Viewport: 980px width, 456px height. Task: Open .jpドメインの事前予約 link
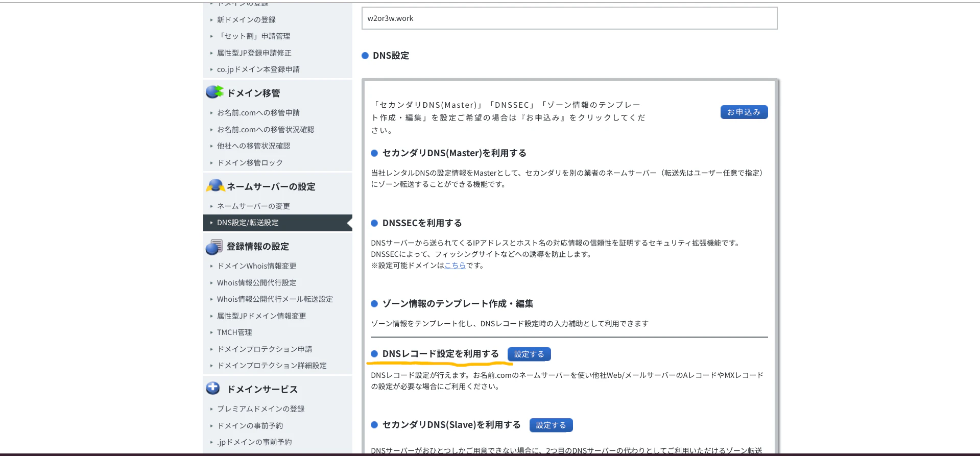tap(254, 442)
